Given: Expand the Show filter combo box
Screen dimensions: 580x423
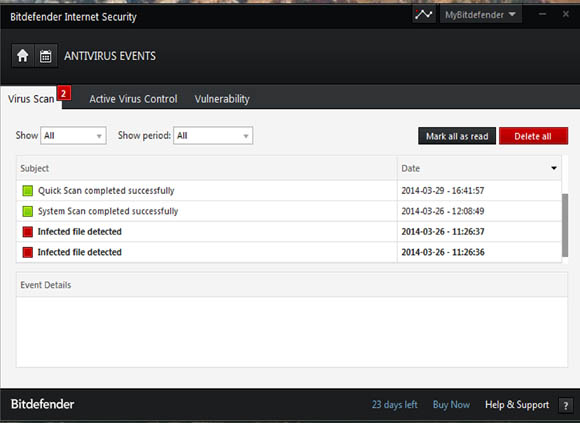Looking at the screenshot, I should [73, 136].
